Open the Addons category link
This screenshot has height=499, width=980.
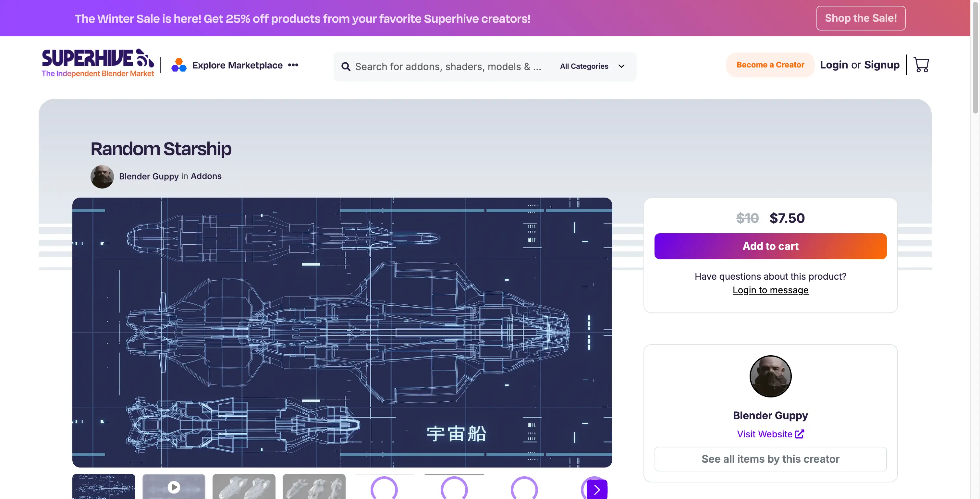pos(206,176)
